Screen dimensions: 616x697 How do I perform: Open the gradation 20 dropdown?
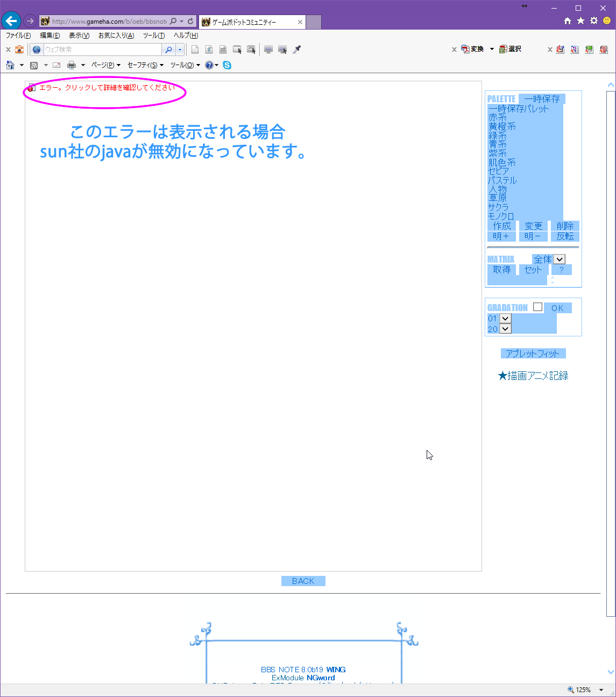505,329
